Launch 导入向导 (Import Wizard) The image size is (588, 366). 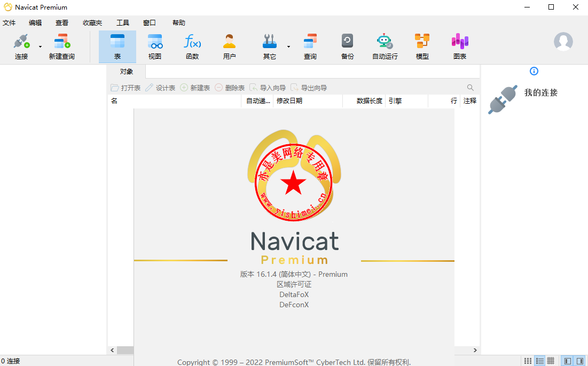pos(268,88)
